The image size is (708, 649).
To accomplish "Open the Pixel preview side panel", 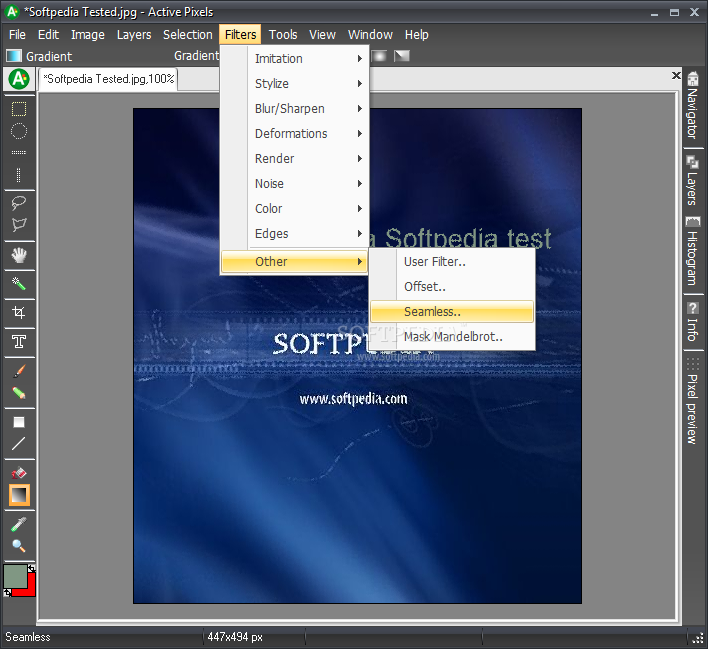I will (x=693, y=401).
